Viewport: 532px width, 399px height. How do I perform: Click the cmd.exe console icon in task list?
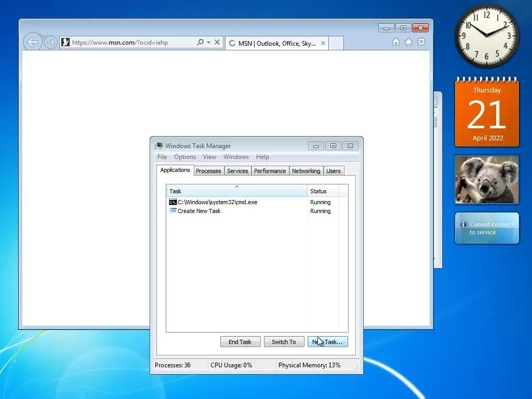[x=172, y=202]
